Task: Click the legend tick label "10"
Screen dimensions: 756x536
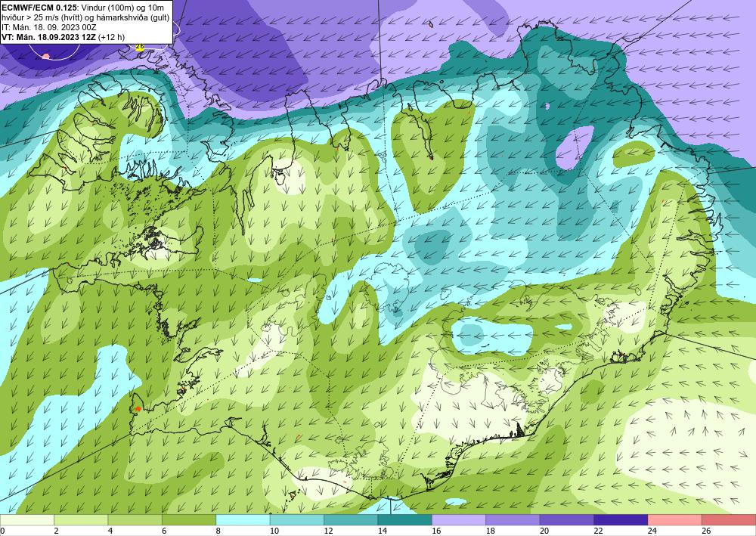Action: coord(274,531)
